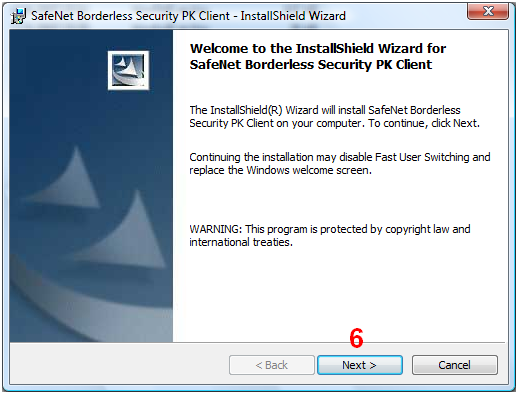Click the bold Welcome heading's first line
Screen dimensions: 518x393
(x=318, y=49)
